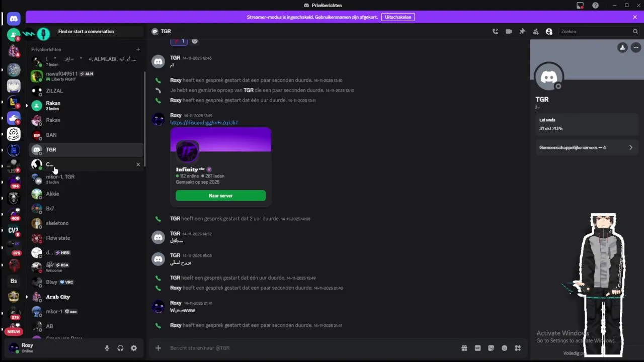Add friends to this DM
Viewport: 644px width, 362px height.
pyautogui.click(x=536, y=31)
